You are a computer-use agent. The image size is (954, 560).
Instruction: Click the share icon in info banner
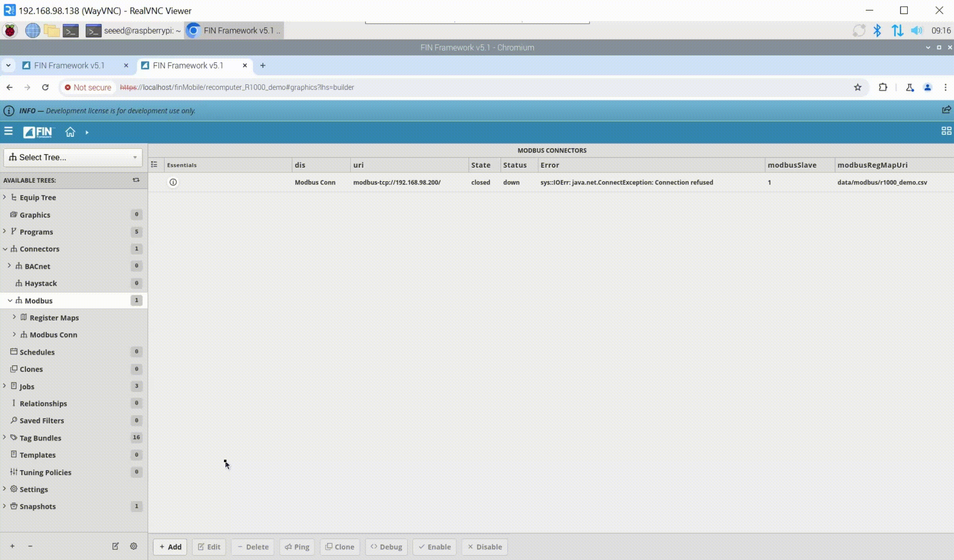(x=946, y=110)
